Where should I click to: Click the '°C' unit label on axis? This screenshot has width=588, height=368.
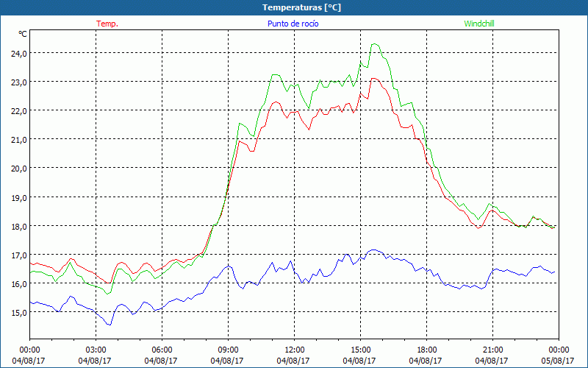click(x=23, y=34)
